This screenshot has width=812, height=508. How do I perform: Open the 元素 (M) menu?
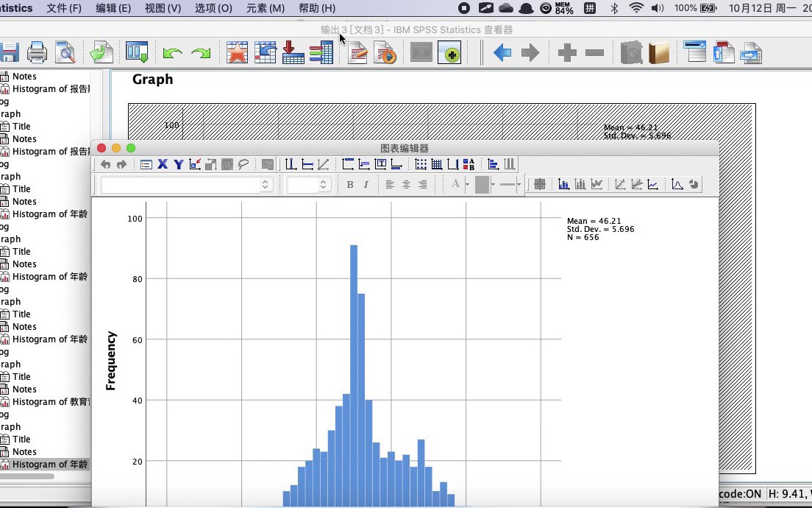coord(265,8)
